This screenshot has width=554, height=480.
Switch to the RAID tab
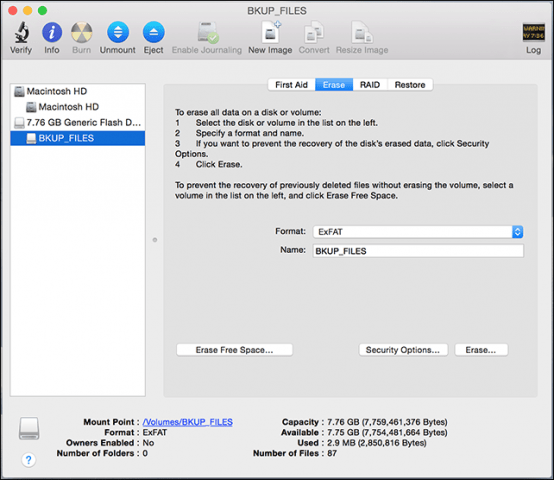pos(370,85)
